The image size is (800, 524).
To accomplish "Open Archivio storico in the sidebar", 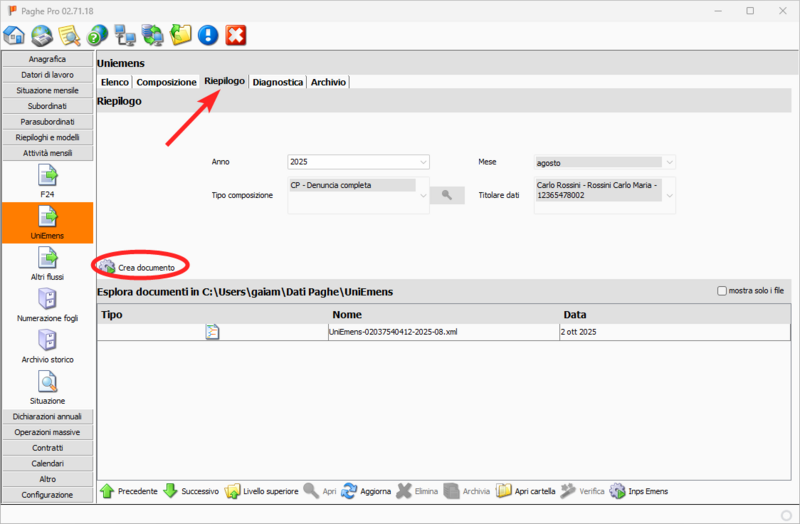I will point(48,346).
